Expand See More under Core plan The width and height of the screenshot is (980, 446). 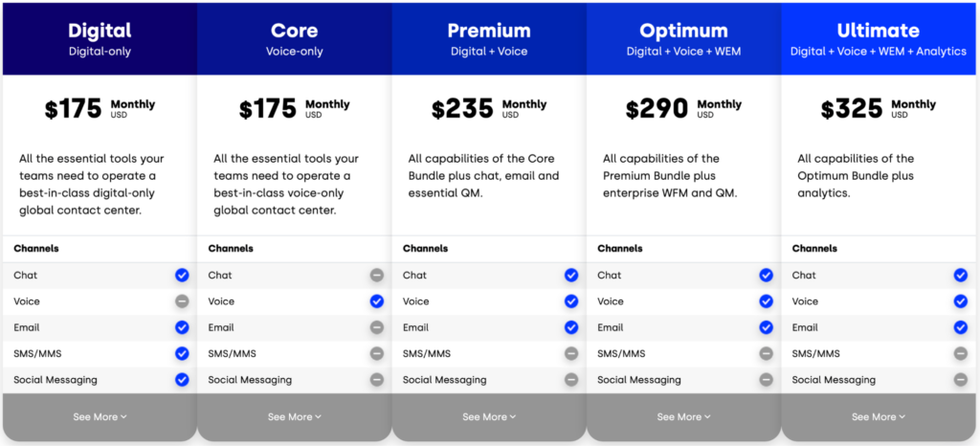point(295,417)
